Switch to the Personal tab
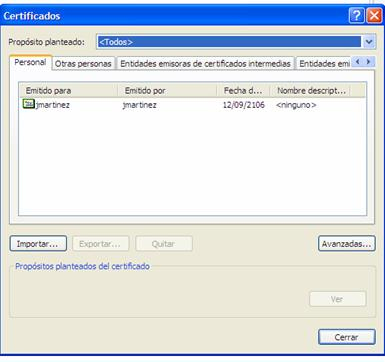Image resolution: width=385 pixels, height=362 pixels. (x=30, y=62)
